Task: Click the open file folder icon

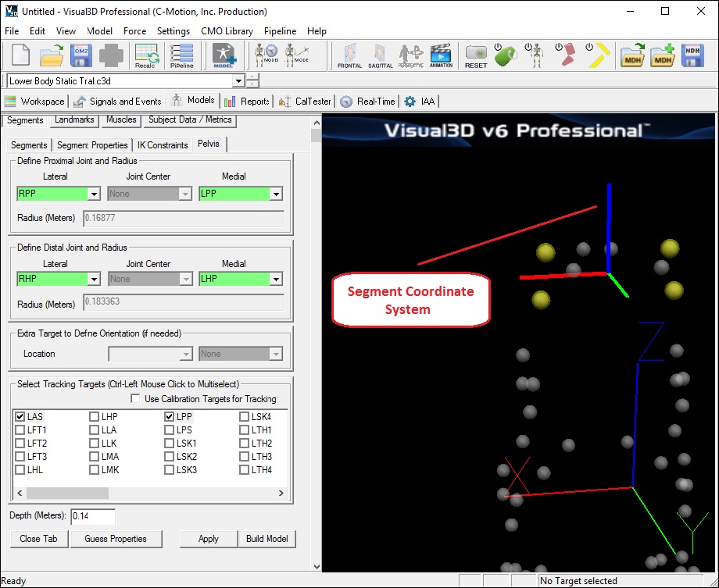Action: 52,55
